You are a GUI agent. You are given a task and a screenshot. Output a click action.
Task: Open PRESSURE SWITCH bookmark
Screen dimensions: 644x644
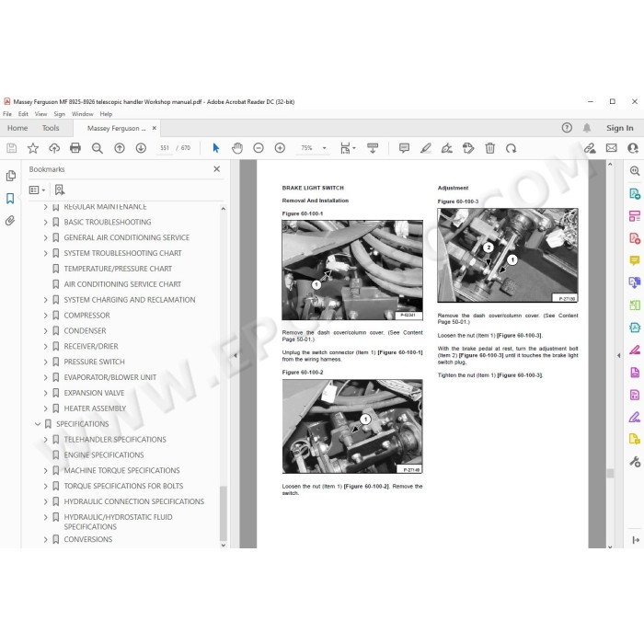click(x=94, y=362)
